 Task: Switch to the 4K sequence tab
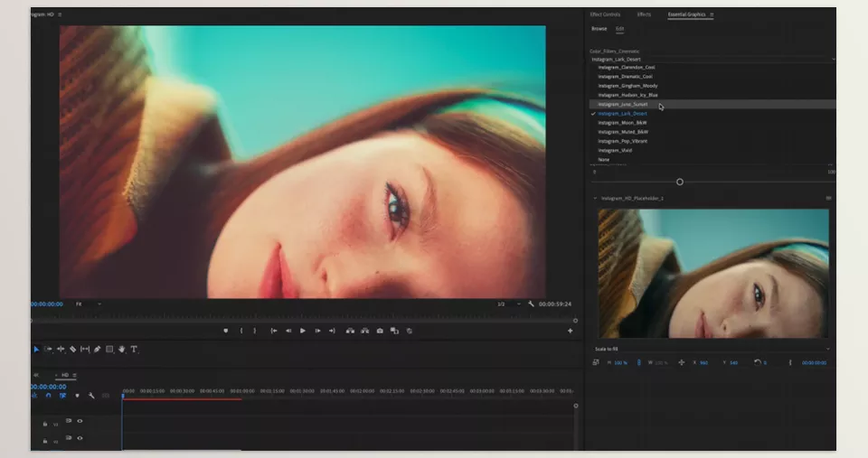coord(36,375)
